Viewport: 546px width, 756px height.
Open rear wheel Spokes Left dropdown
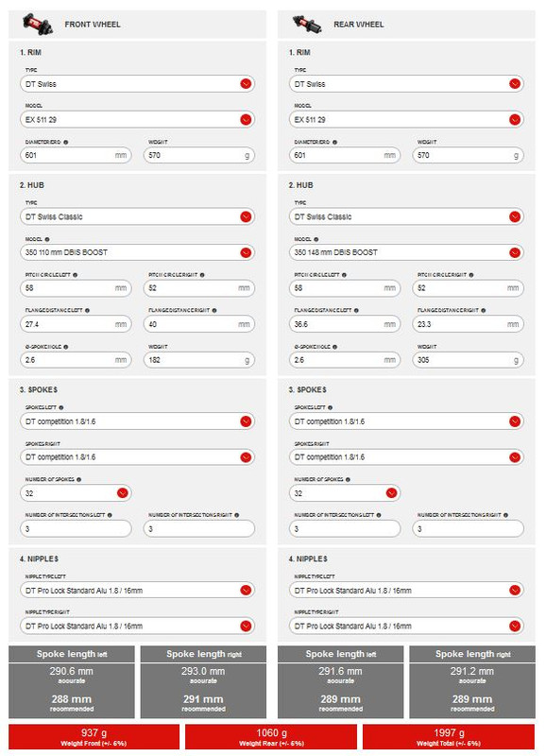coord(406,421)
